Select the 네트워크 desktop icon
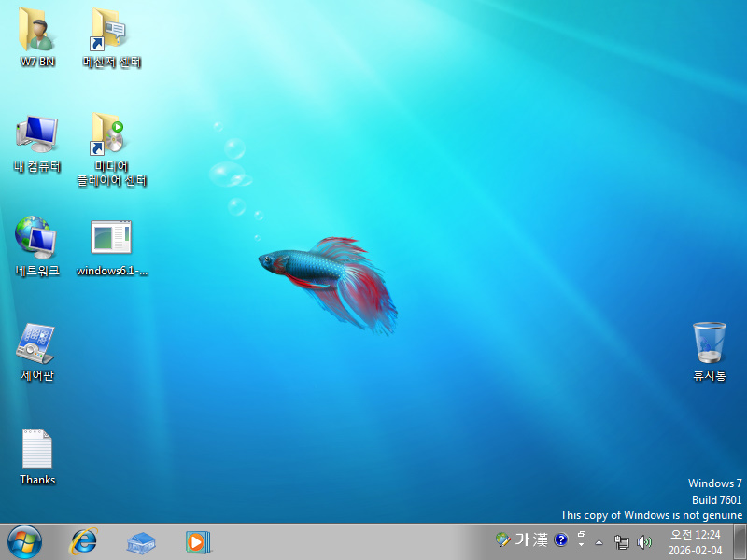This screenshot has width=747, height=560. (37, 246)
